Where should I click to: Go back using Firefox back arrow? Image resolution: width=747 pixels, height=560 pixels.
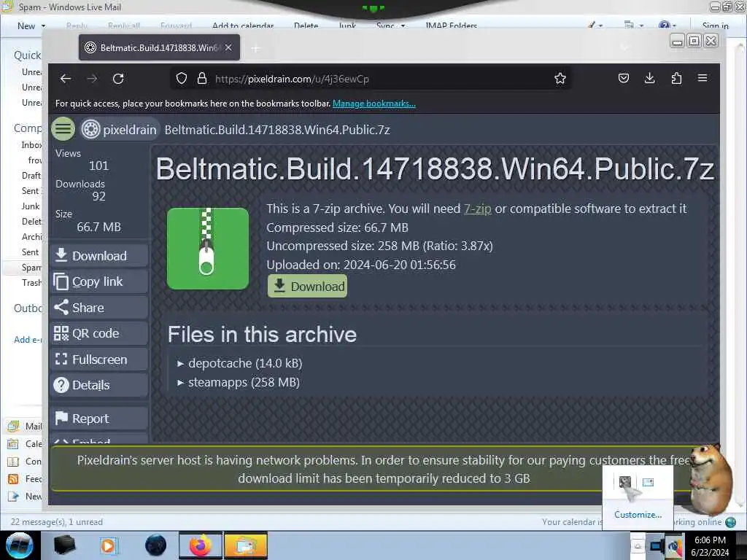pyautogui.click(x=65, y=79)
